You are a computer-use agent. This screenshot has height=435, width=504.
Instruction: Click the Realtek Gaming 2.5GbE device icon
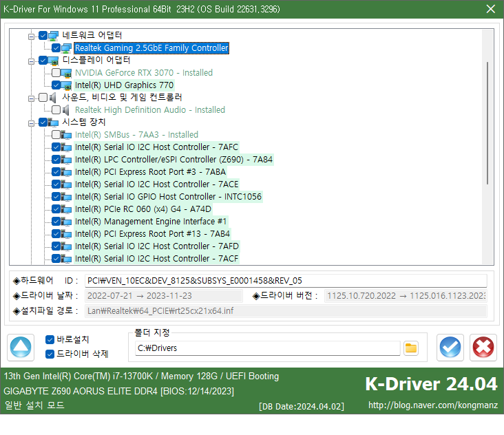[66, 48]
